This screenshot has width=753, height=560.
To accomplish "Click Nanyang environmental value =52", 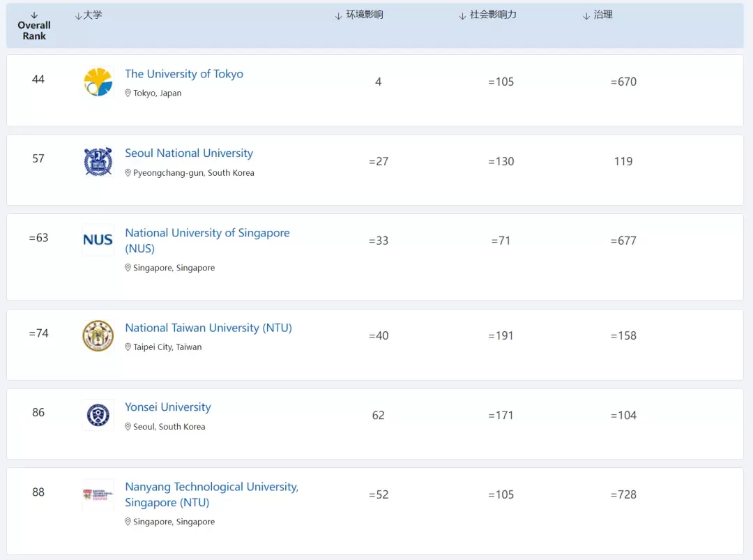I will click(x=379, y=494).
